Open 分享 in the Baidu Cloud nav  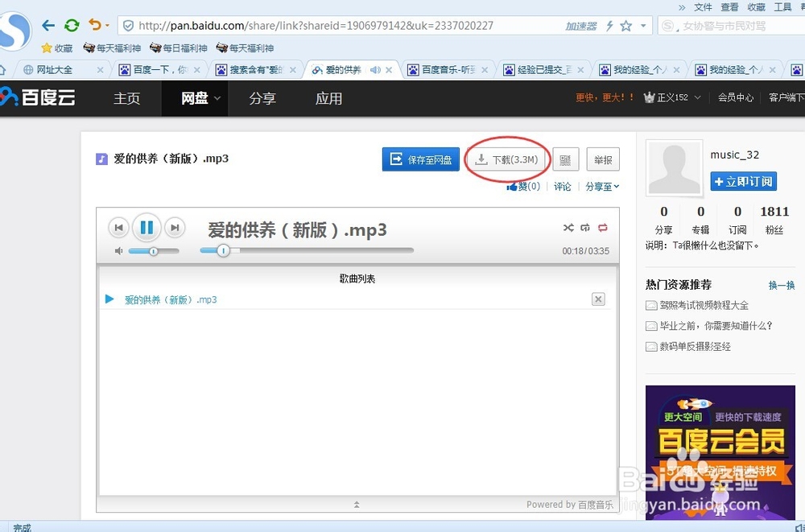coord(262,98)
